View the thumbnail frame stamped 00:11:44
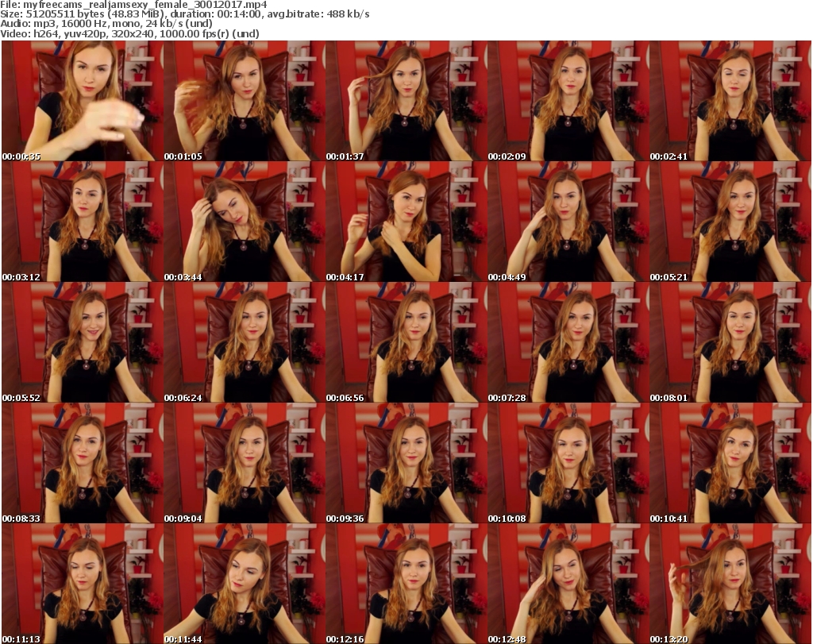Image resolution: width=813 pixels, height=644 pixels. (244, 584)
